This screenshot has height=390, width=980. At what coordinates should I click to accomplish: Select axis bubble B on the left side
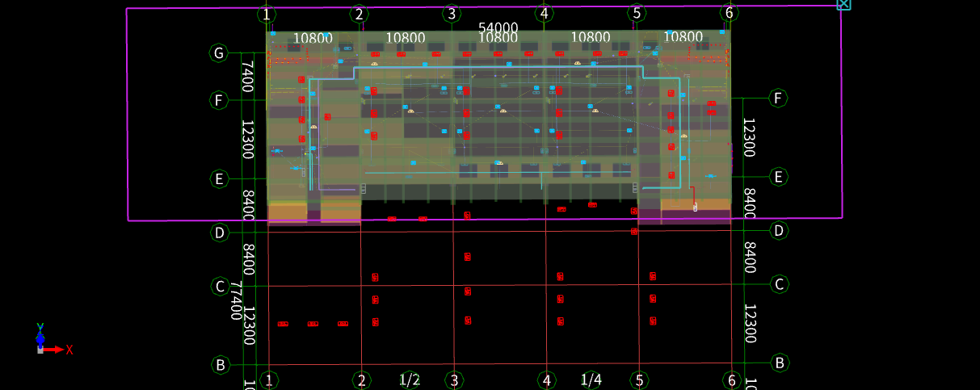tap(219, 365)
